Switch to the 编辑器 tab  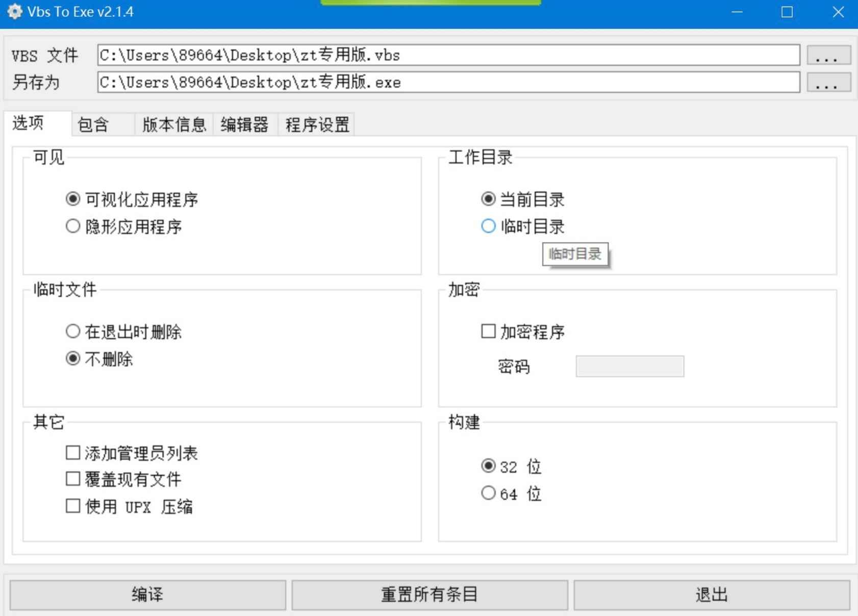[244, 124]
